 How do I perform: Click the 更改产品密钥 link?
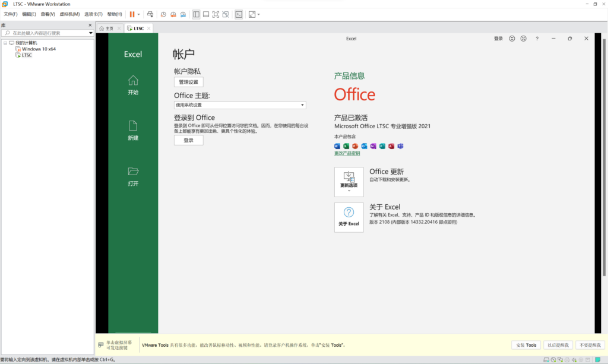point(347,154)
